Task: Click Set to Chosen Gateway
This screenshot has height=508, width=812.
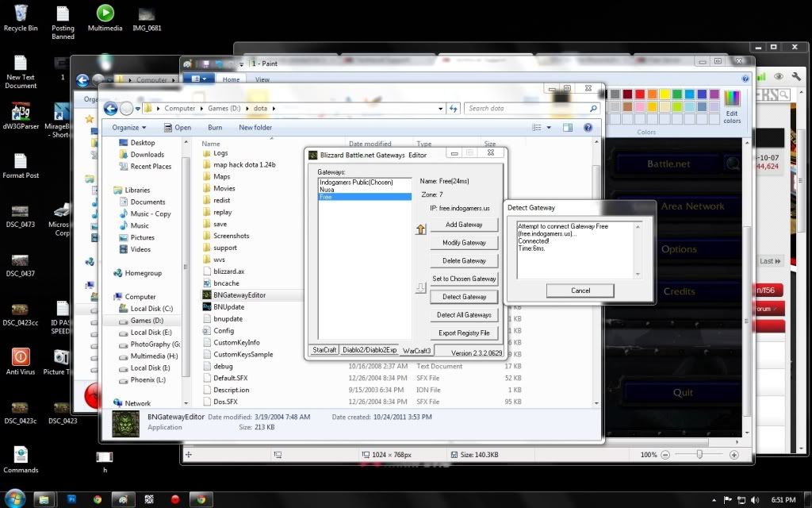Action: tap(464, 279)
